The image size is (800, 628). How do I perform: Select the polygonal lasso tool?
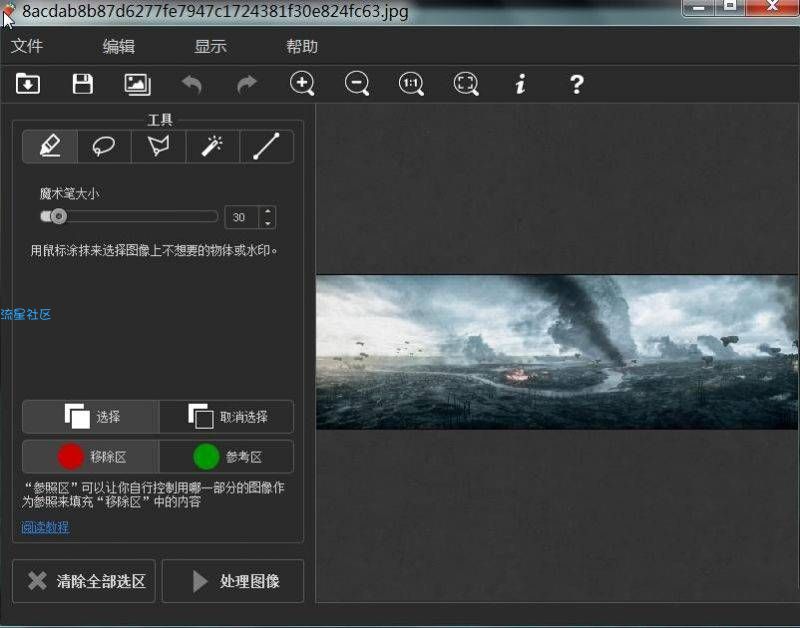(x=159, y=146)
